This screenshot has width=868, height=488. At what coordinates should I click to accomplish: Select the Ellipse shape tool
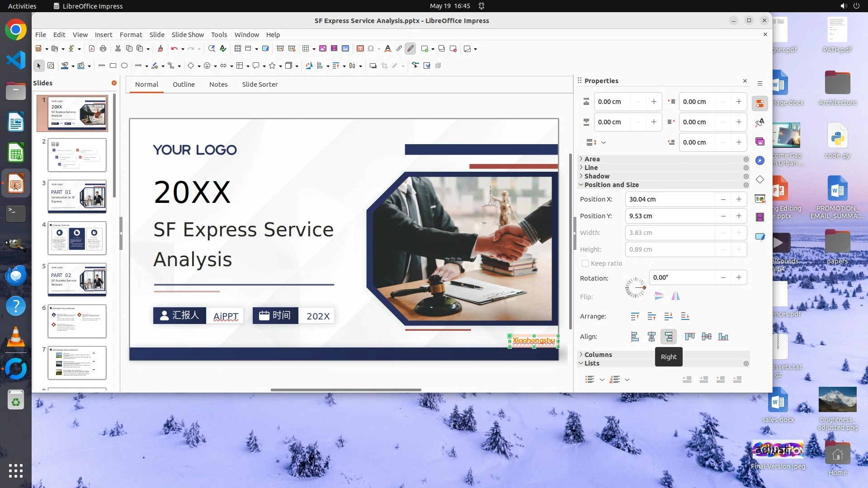tap(124, 66)
